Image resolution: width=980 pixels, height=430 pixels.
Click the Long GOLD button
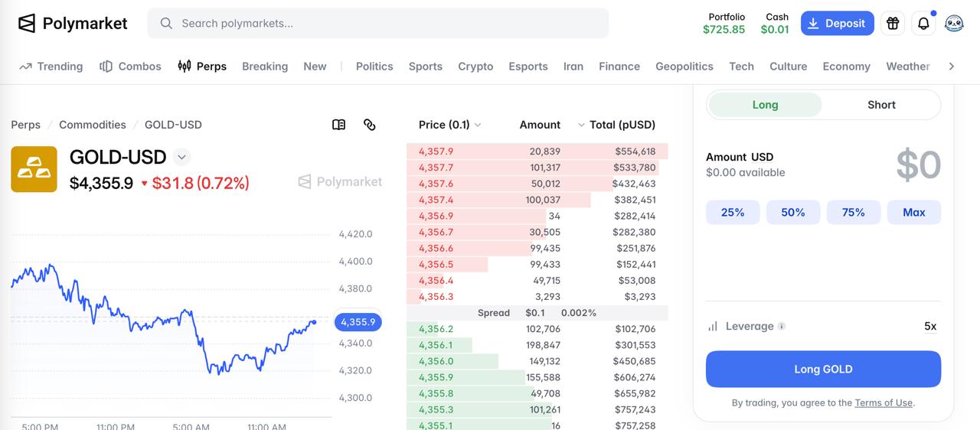(823, 369)
